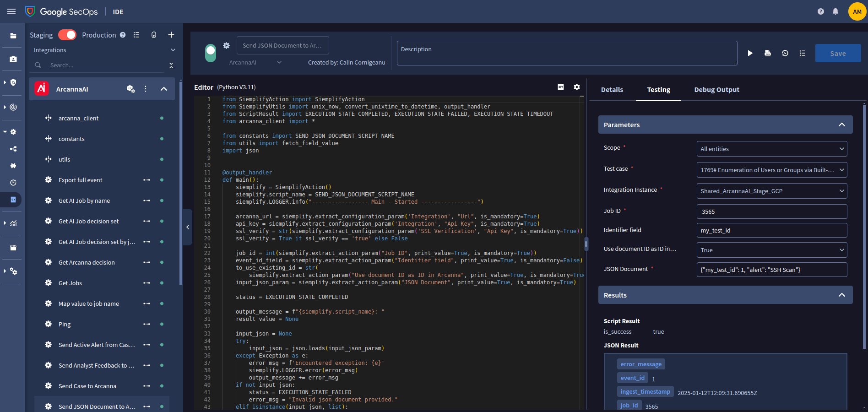Viewport: 868px width, 412px height.
Task: Toggle Staging/Production switch
Action: pyautogui.click(x=67, y=35)
